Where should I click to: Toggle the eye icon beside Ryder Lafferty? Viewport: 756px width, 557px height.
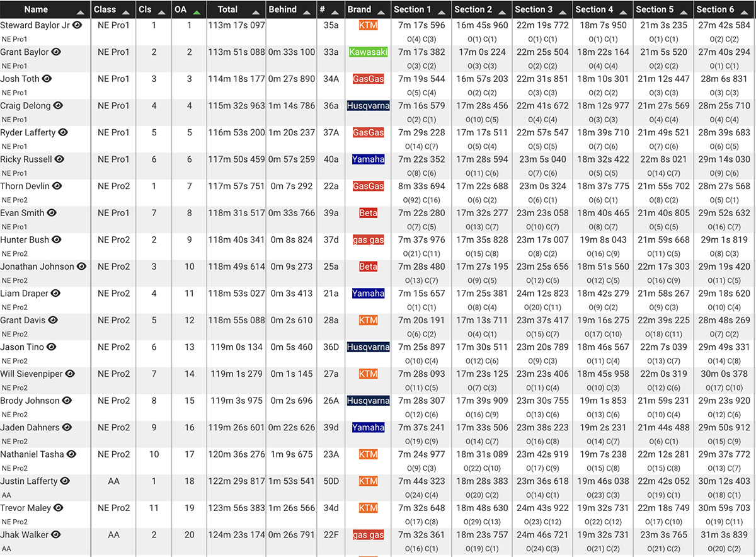(63, 132)
